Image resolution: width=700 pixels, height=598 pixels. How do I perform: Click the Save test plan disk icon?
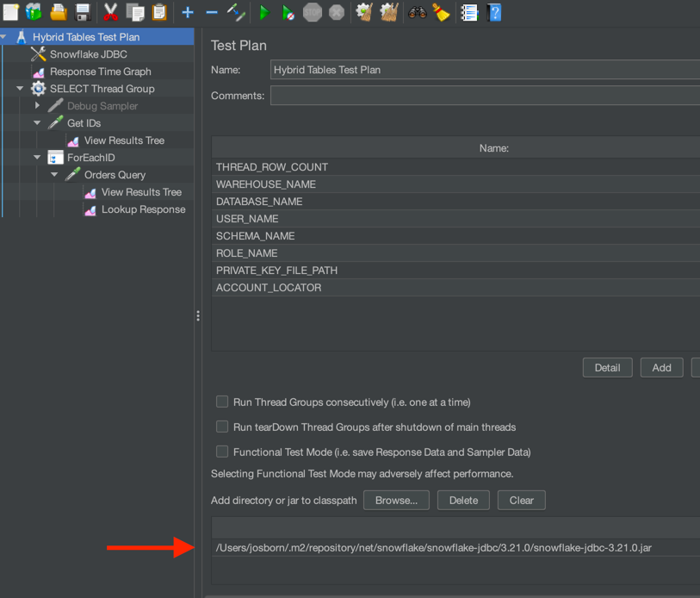click(x=83, y=13)
